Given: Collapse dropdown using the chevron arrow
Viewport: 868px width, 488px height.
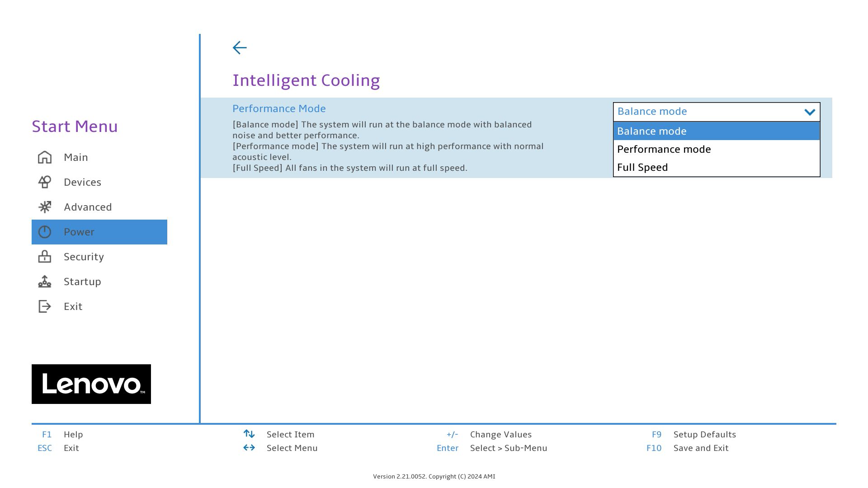Looking at the screenshot, I should coord(810,112).
